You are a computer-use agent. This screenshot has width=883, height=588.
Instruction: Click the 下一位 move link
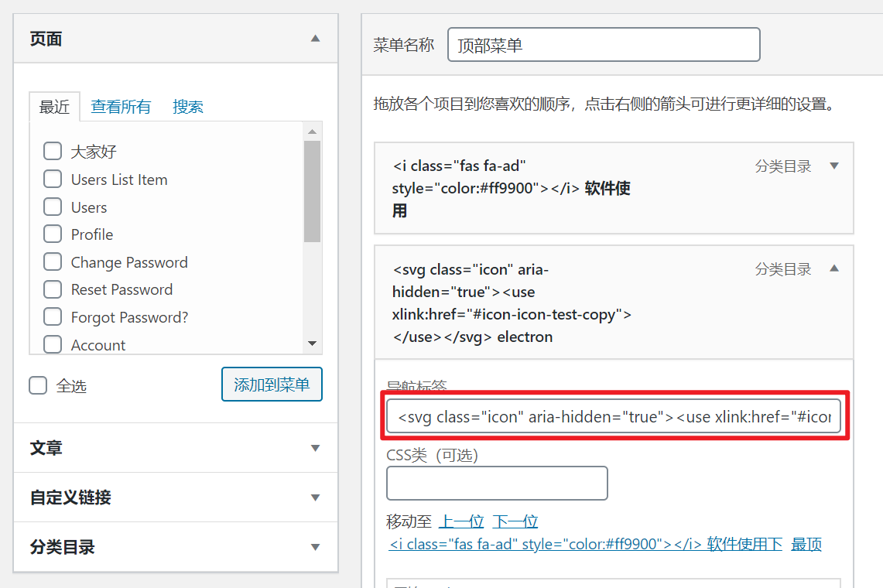[515, 521]
